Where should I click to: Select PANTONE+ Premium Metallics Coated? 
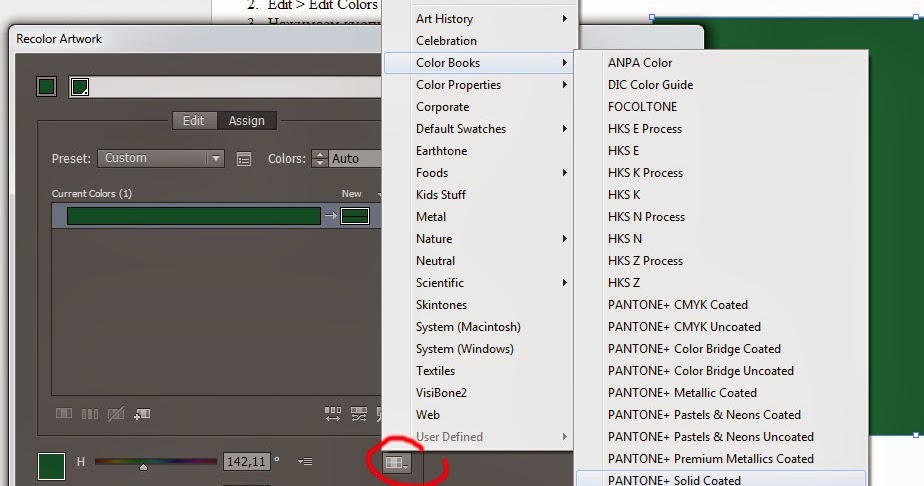tap(721, 458)
